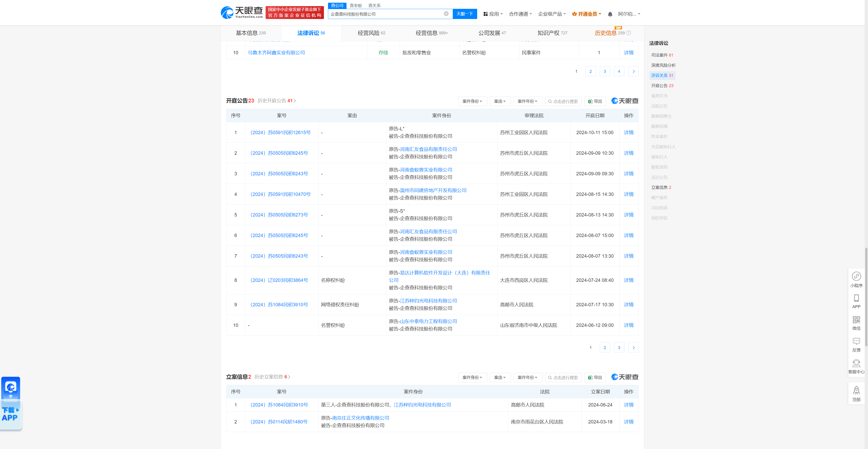
Task: Open 案件身份 filter in 开庭公告
Action: click(472, 101)
